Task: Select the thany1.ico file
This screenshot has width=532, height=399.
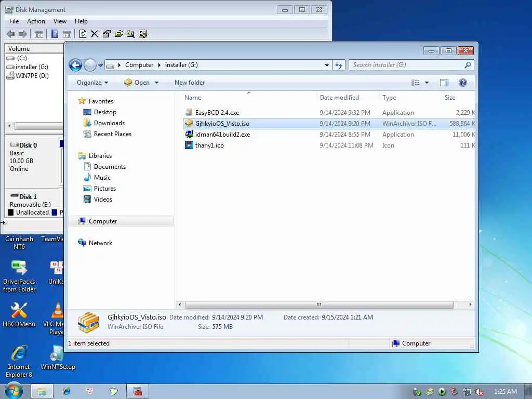Action: [328, 145]
